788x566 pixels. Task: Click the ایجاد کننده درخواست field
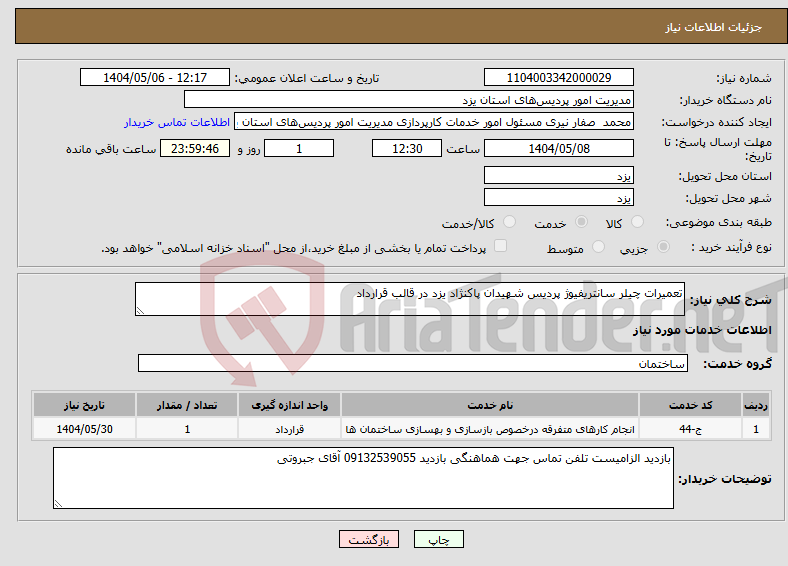[x=434, y=122]
